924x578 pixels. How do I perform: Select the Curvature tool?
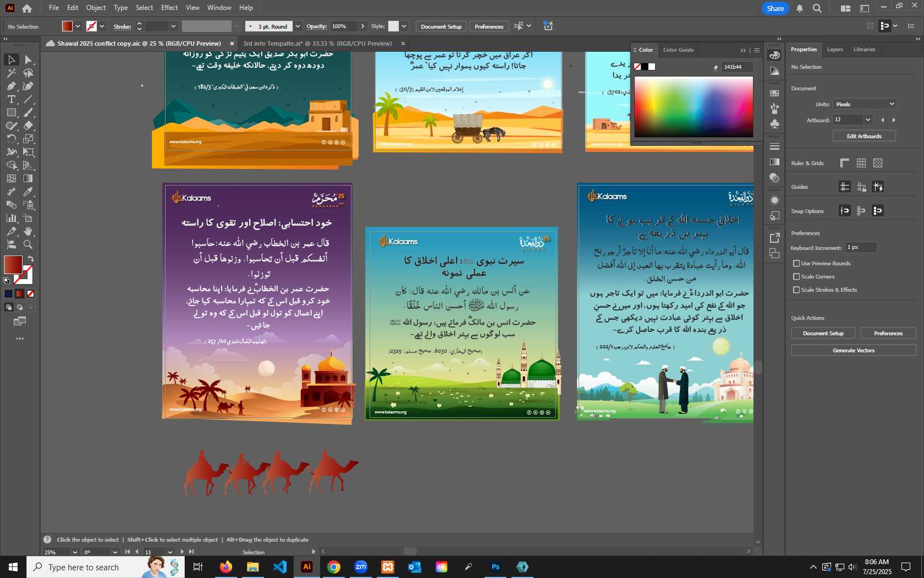pos(28,86)
